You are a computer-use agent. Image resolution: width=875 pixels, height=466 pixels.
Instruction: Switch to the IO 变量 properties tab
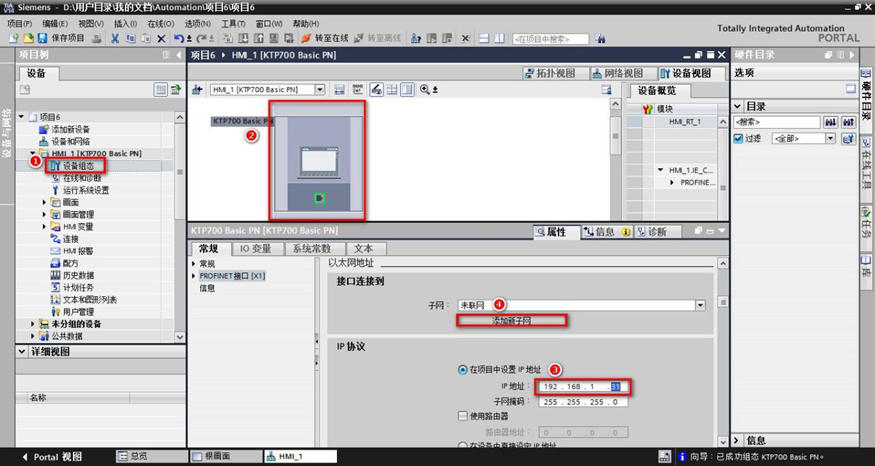(256, 249)
